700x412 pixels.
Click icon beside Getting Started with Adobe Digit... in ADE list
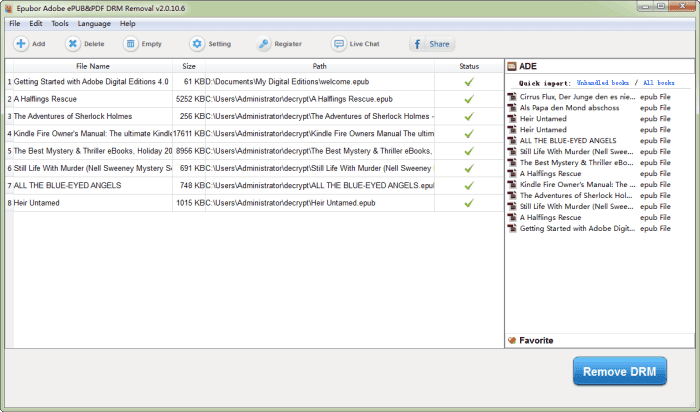click(512, 229)
